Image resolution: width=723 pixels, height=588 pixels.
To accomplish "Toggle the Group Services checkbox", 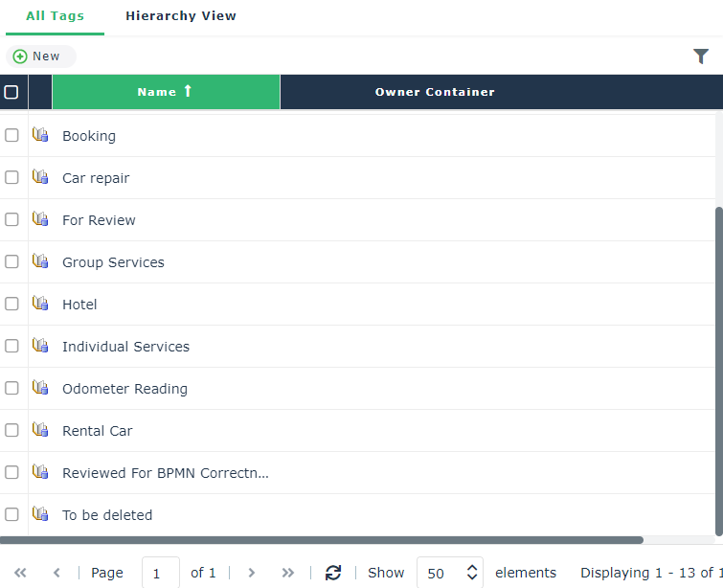I will [x=11, y=261].
